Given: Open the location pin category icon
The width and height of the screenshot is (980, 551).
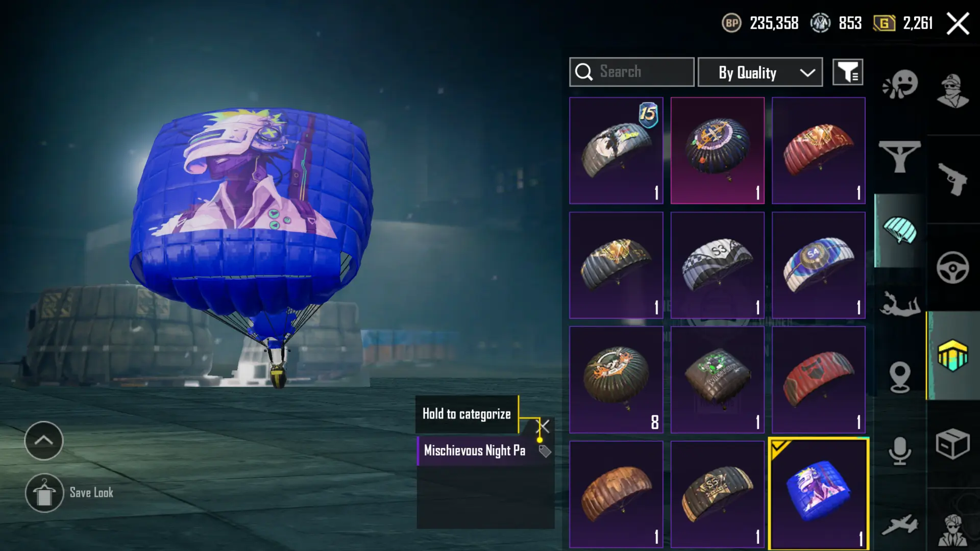Looking at the screenshot, I should (x=900, y=377).
